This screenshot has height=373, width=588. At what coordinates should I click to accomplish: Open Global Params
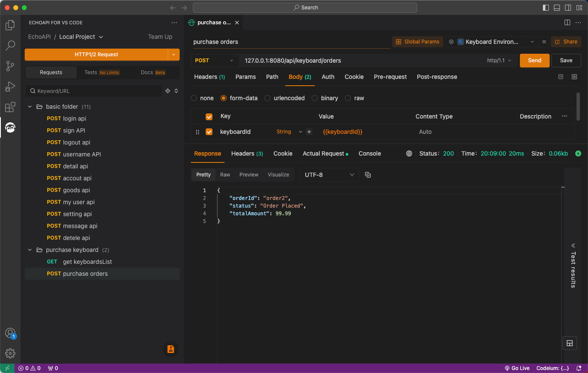click(418, 42)
